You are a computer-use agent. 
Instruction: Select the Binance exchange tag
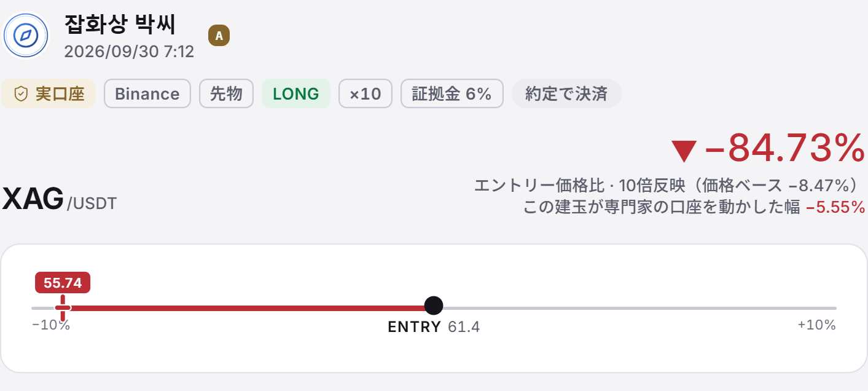pos(147,93)
